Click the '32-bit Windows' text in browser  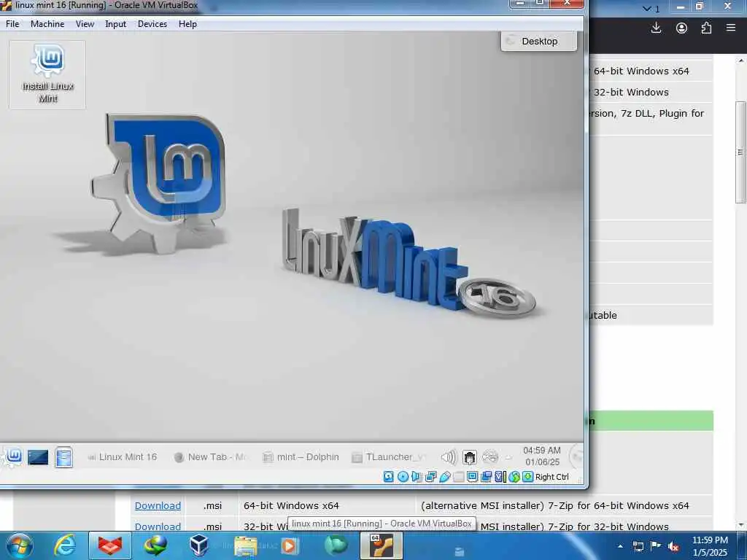pyautogui.click(x=631, y=92)
